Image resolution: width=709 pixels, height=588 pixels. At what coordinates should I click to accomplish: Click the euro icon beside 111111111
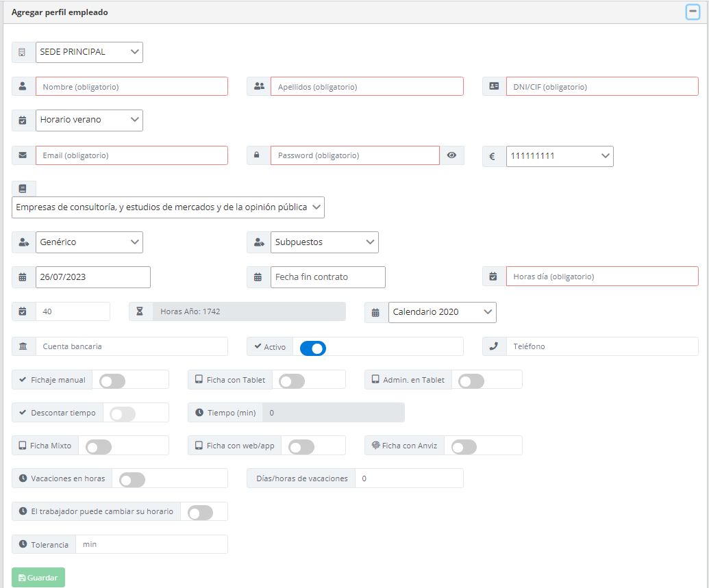[x=493, y=156]
